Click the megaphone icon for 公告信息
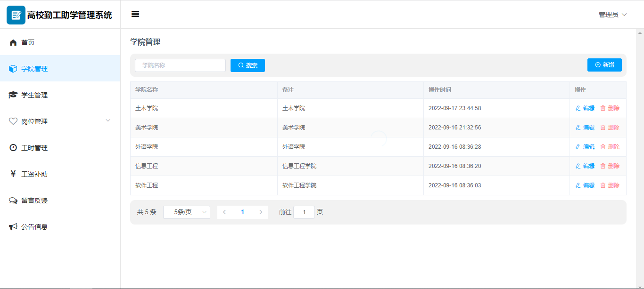 click(13, 227)
